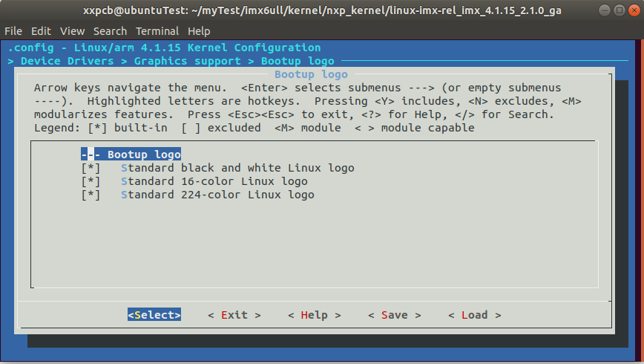Click 'Standard 224-color Linux logo' text
Image resolution: width=644 pixels, height=364 pixels.
point(217,195)
